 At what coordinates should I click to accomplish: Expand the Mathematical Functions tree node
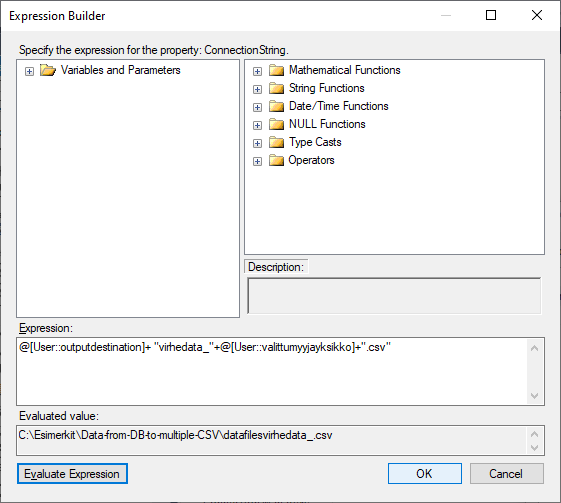(x=257, y=72)
